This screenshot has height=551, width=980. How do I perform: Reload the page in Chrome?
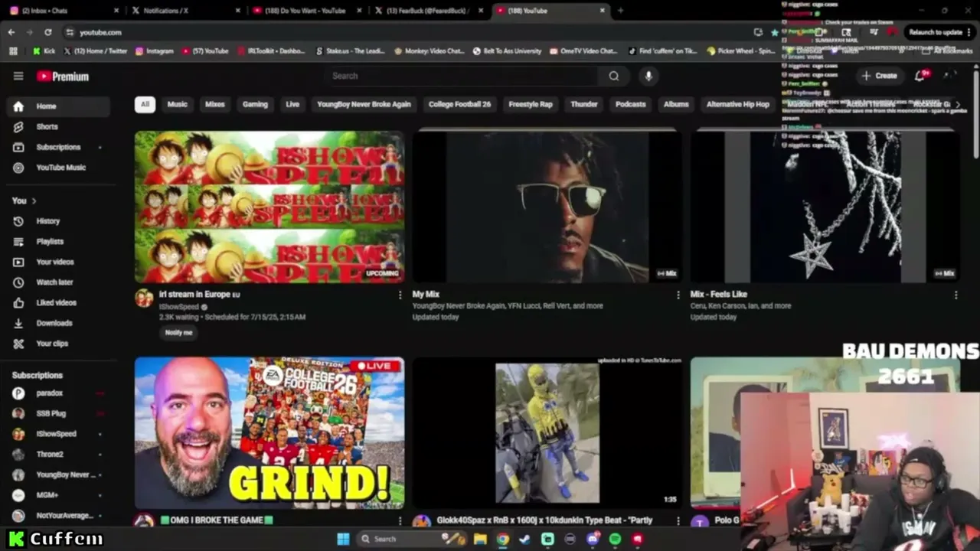coord(47,32)
